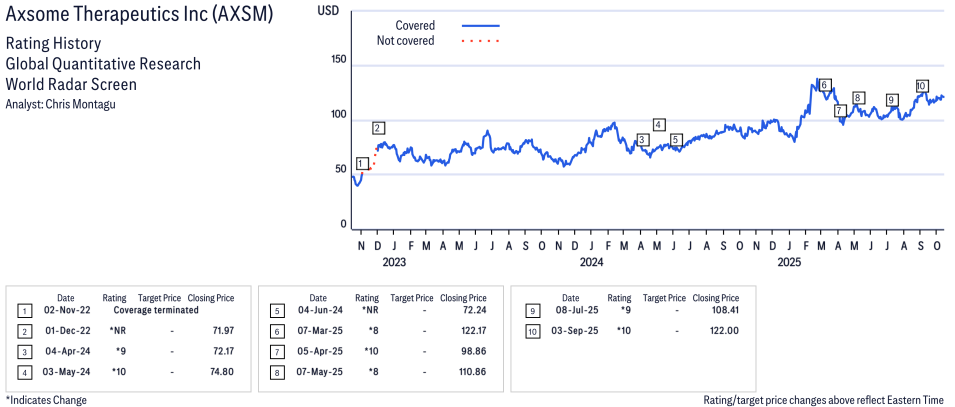
Task: Click the Axsome Therapeutics Inc (AXSM) title
Action: (x=138, y=17)
